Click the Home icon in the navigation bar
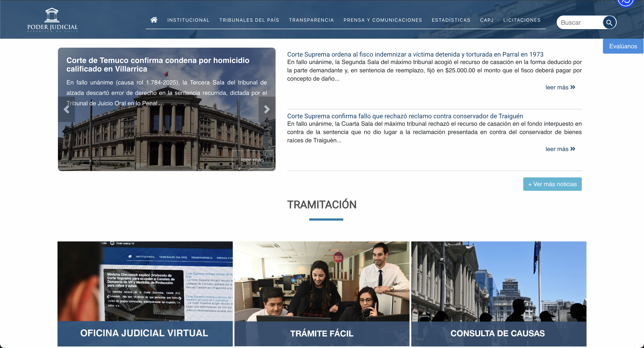The image size is (644, 348). (154, 20)
